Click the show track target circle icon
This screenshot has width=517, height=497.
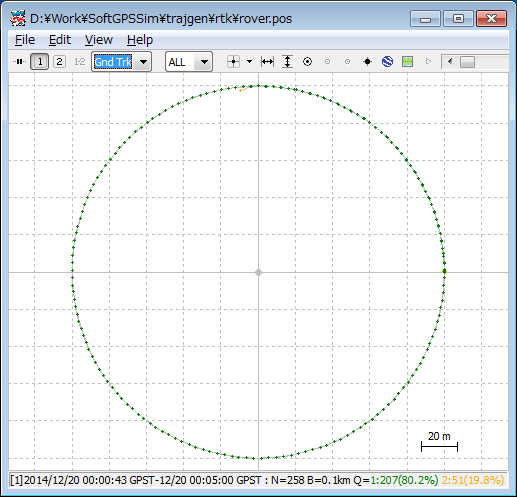307,62
